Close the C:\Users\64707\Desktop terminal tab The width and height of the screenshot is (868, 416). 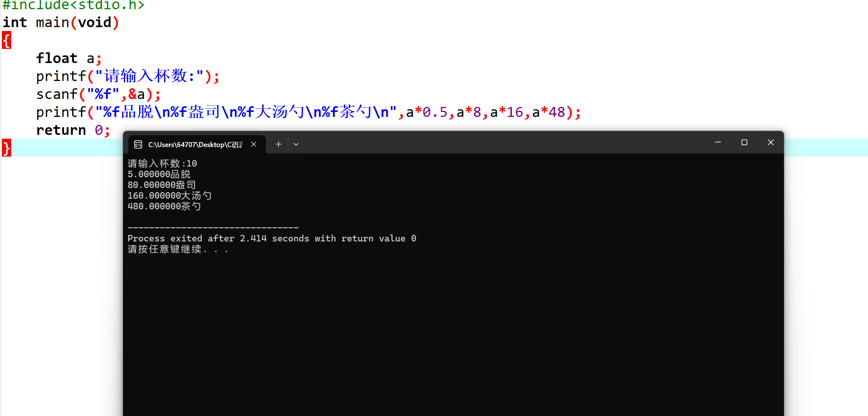coord(254,144)
